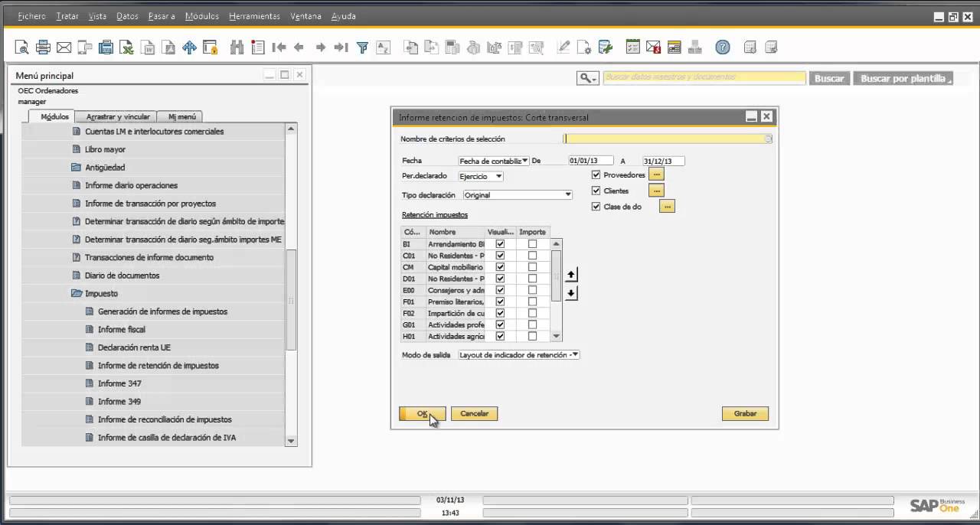Click retention table scroll down arrow
Viewport: 980px width, 525px height.
point(557,336)
